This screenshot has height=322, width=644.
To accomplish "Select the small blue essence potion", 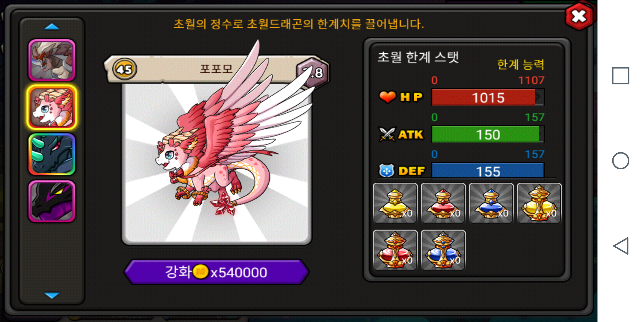I will [x=491, y=203].
